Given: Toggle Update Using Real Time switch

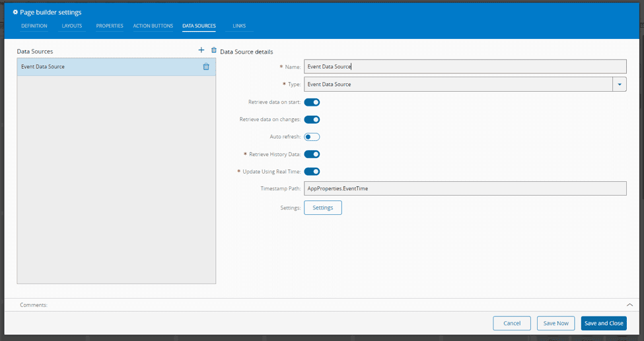Looking at the screenshot, I should pos(312,171).
